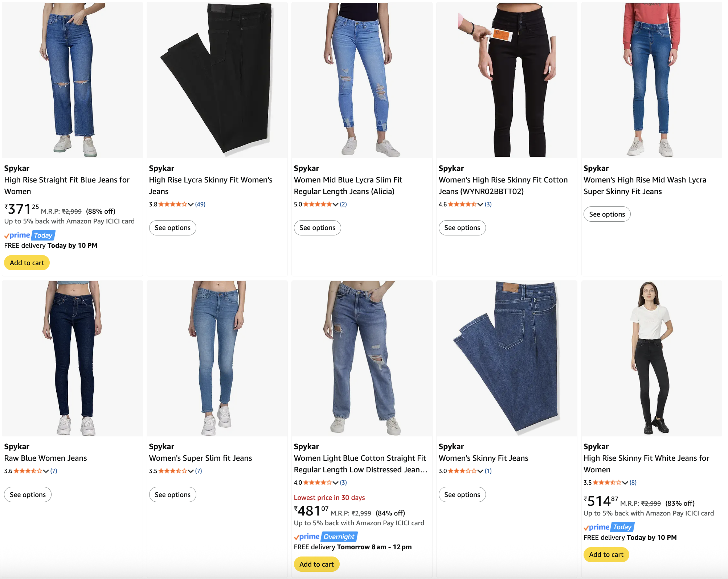Add to cart the ₹371.25 Straight Fit Blue Jeans
Screen dimensions: 728x579
pos(26,262)
